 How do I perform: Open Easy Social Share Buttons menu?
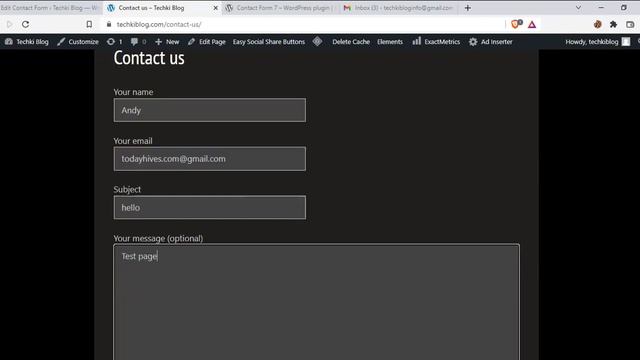click(269, 42)
